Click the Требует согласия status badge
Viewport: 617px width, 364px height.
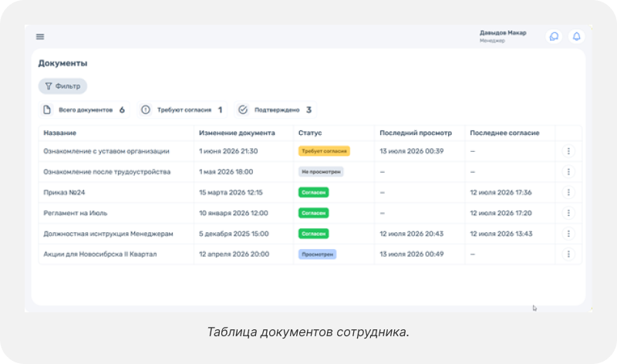(324, 151)
